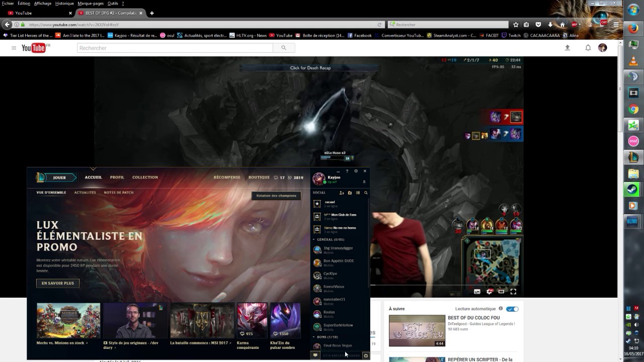644x362 pixels.
Task: Open YouTube player quality settings gear
Action: (489, 291)
